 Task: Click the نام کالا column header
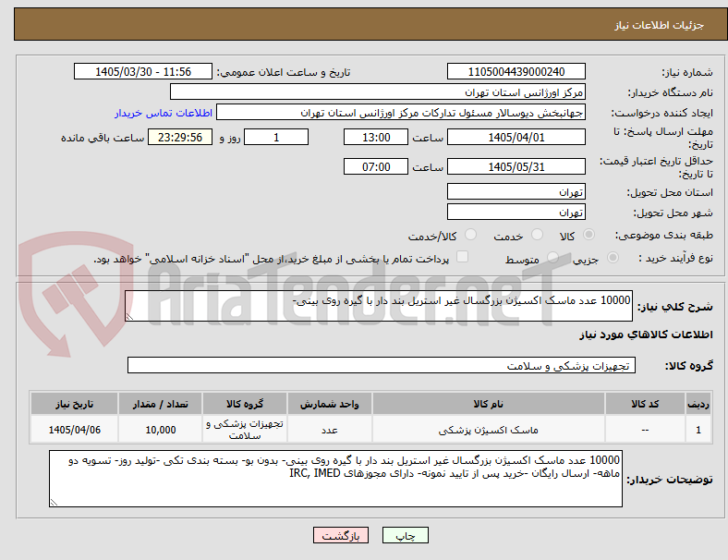(489, 404)
